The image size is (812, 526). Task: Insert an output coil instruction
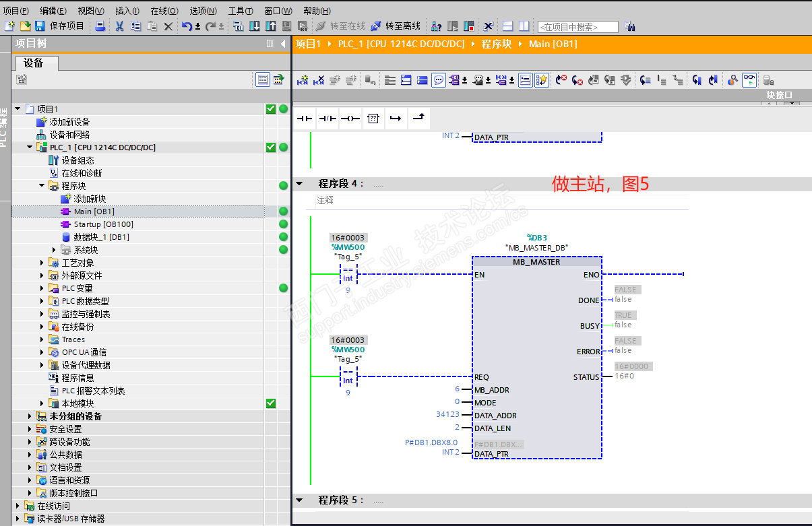point(350,119)
